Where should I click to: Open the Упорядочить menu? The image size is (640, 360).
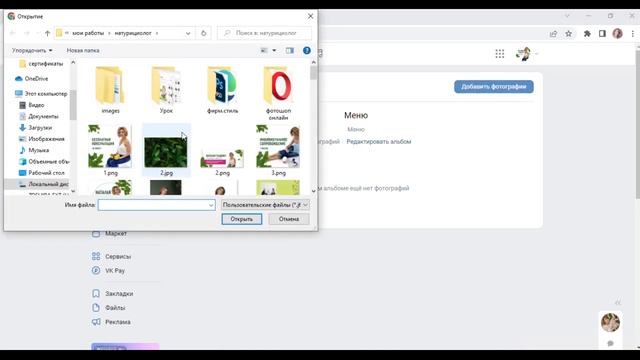click(32, 51)
